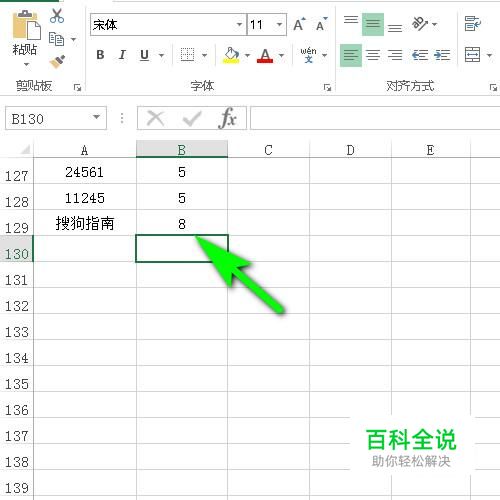
Task: Click cell containing 11245
Action: pos(85,198)
